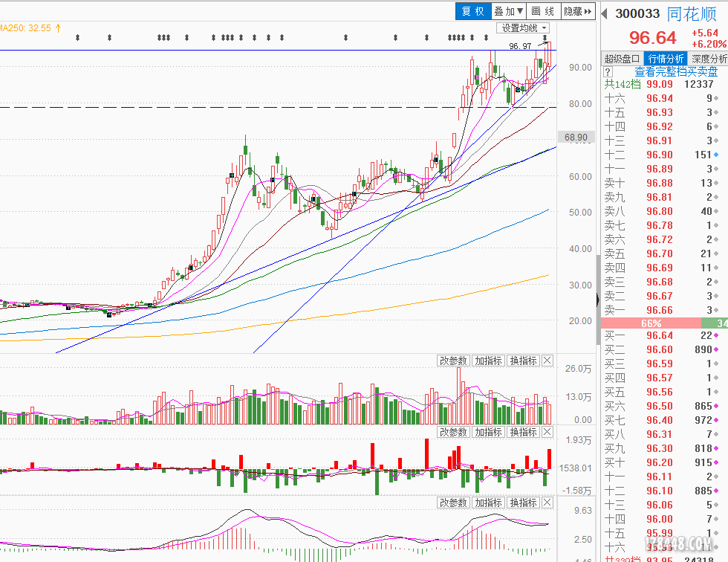728x562 pixels.
Task: Click 加指标 on the capital flow panel
Action: click(489, 432)
